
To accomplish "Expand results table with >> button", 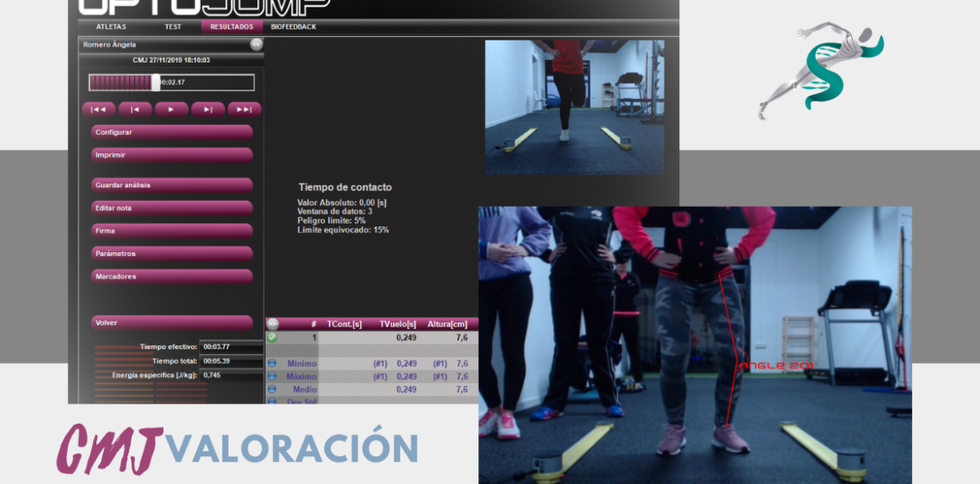I will [x=272, y=324].
